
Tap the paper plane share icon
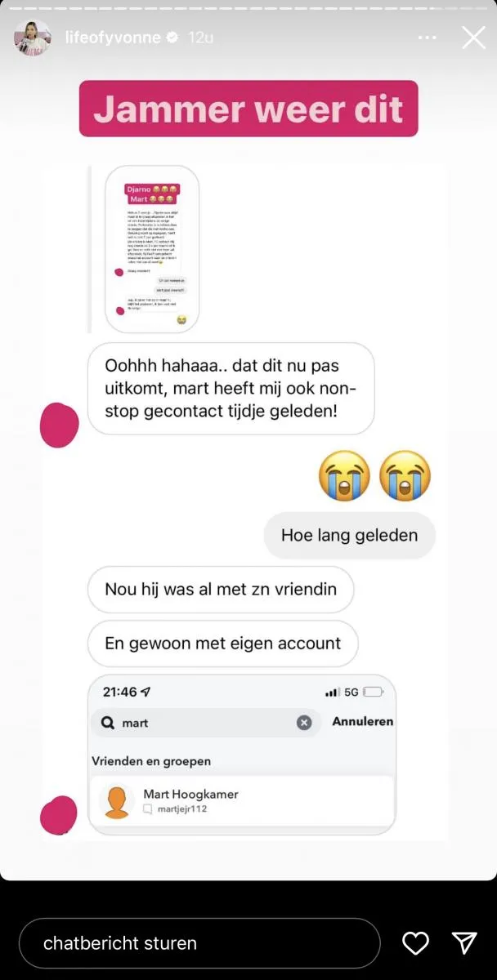tap(464, 942)
